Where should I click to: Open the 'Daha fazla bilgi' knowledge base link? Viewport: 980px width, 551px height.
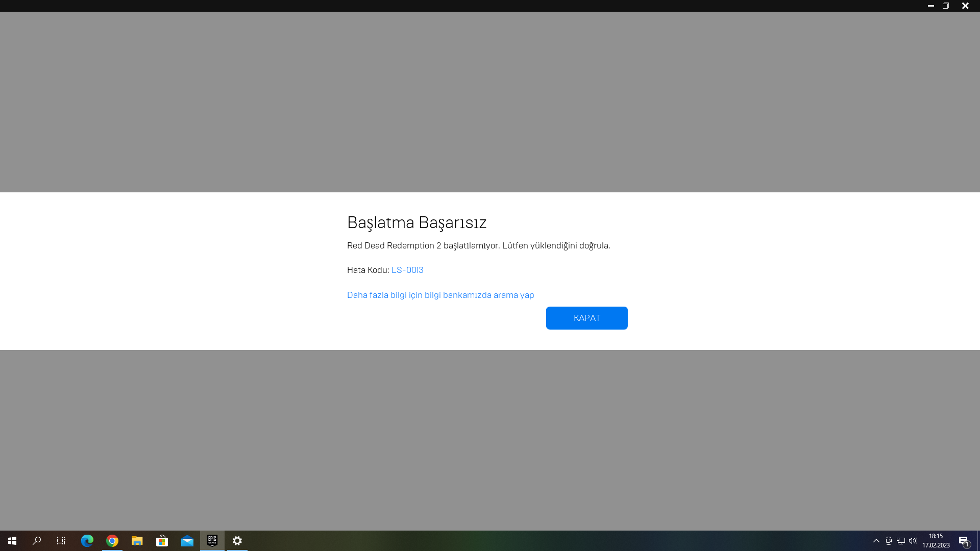pos(440,295)
